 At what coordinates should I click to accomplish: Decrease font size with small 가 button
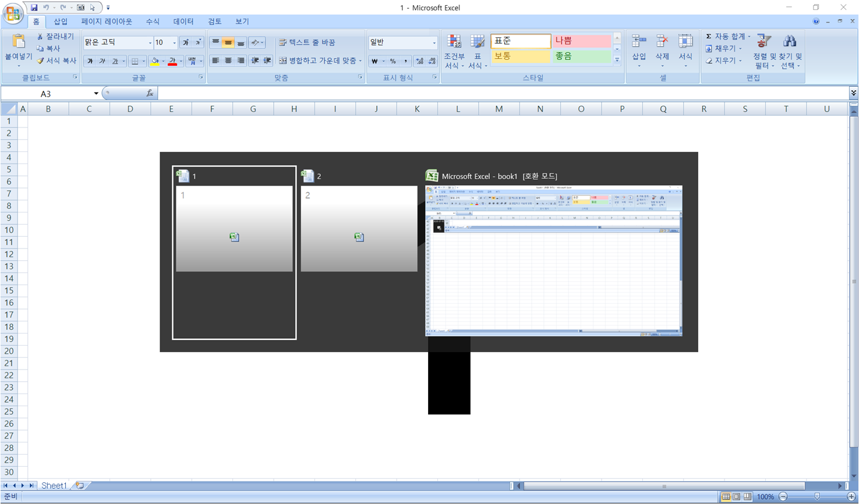[x=198, y=42]
